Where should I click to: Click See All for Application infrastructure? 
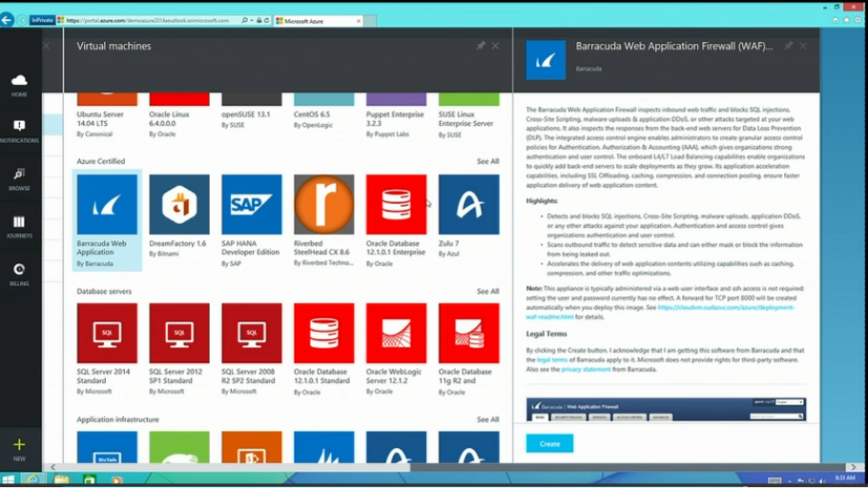[x=487, y=419]
